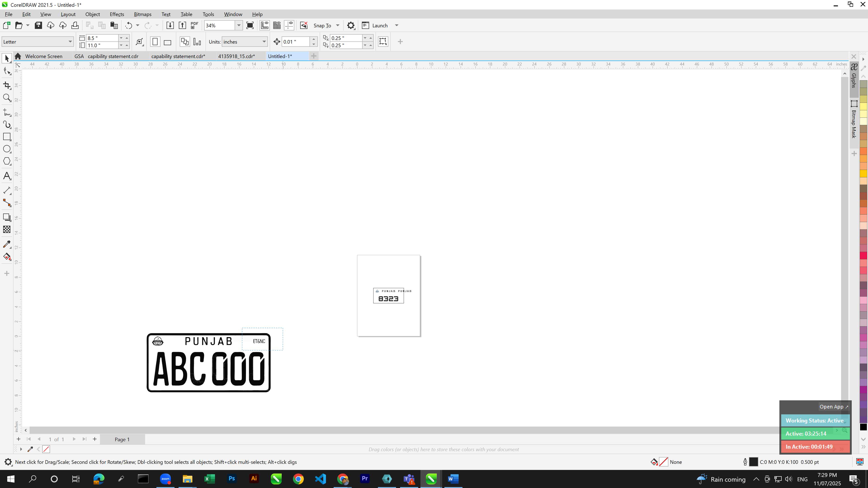This screenshot has height=488, width=868.
Task: Open the zoom level dropdown
Action: point(238,25)
